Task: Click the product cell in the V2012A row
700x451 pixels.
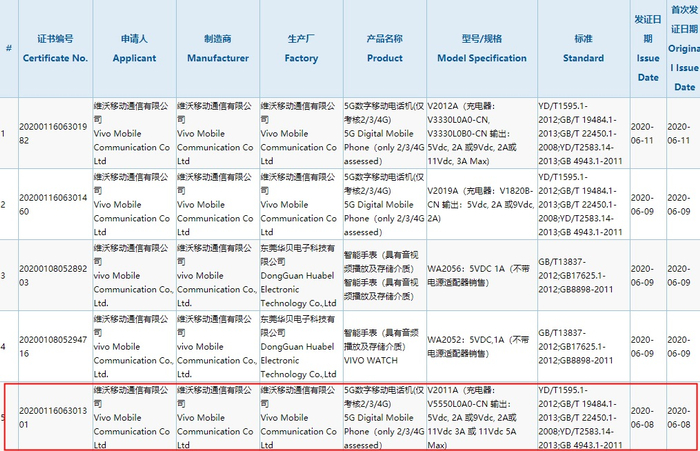Action: tap(385, 134)
